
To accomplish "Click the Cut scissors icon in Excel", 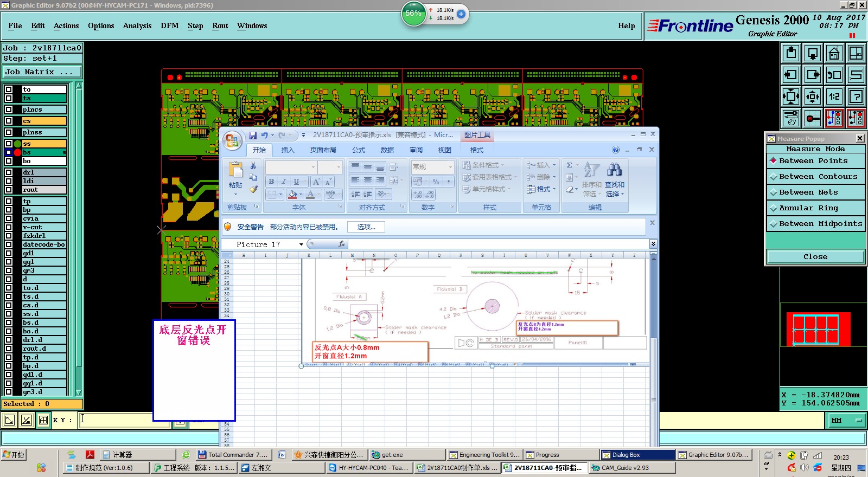I will pyautogui.click(x=253, y=165).
